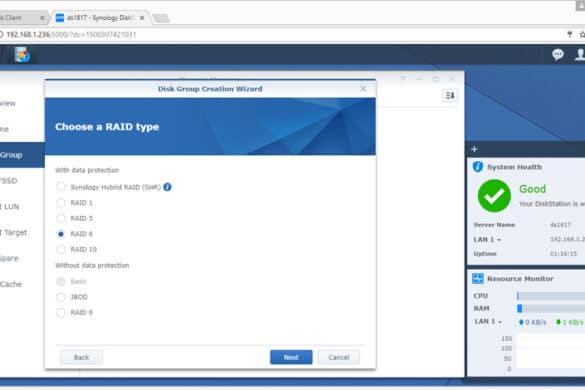Select the RAID 6 radio button

tap(61, 234)
